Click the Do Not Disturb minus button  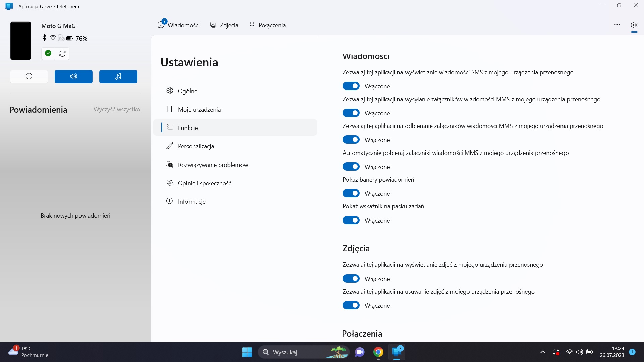click(x=29, y=76)
